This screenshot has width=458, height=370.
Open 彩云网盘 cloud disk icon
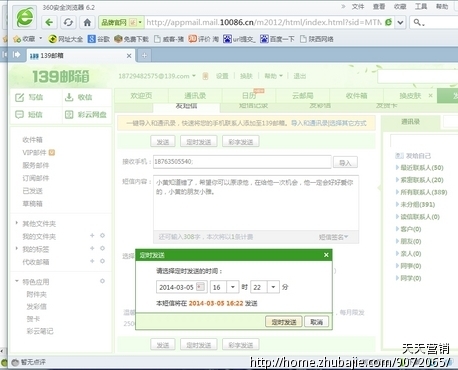(69, 115)
